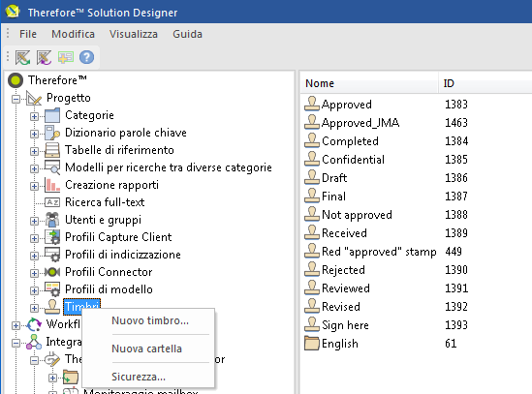
Task: Select the Approved_JMA stamp row
Action: click(360, 122)
